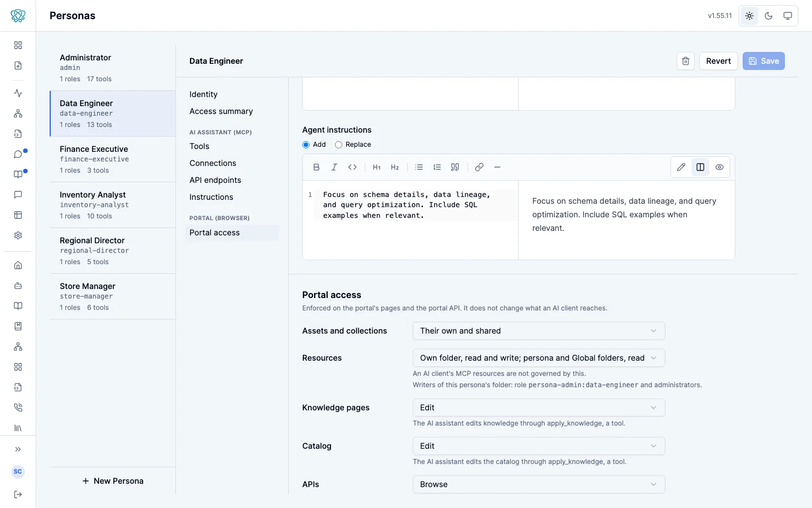The width and height of the screenshot is (812, 508).
Task: Insert inline code using the toolbar
Action: [352, 167]
